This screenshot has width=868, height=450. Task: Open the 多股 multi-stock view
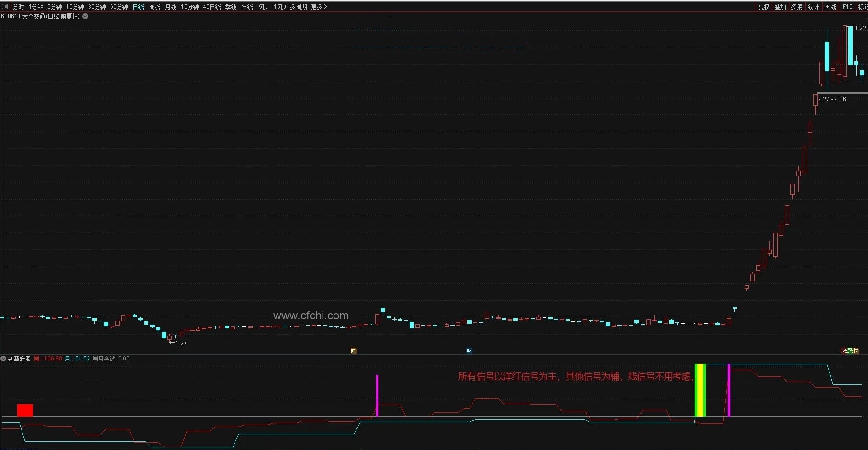[797, 7]
